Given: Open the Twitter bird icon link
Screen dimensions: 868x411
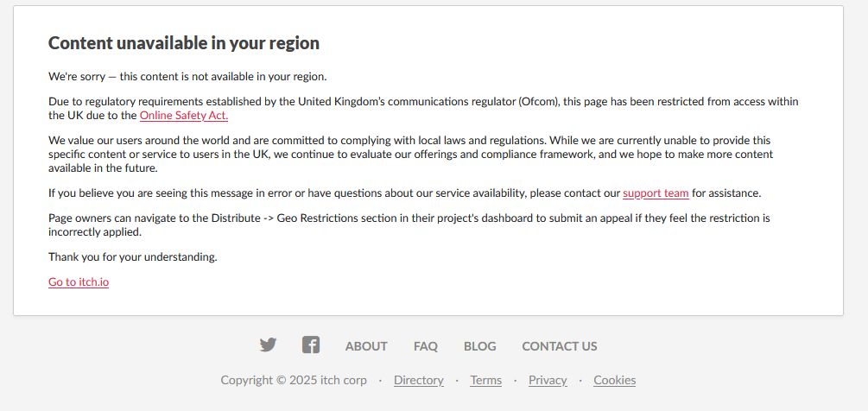Looking at the screenshot, I should (268, 345).
